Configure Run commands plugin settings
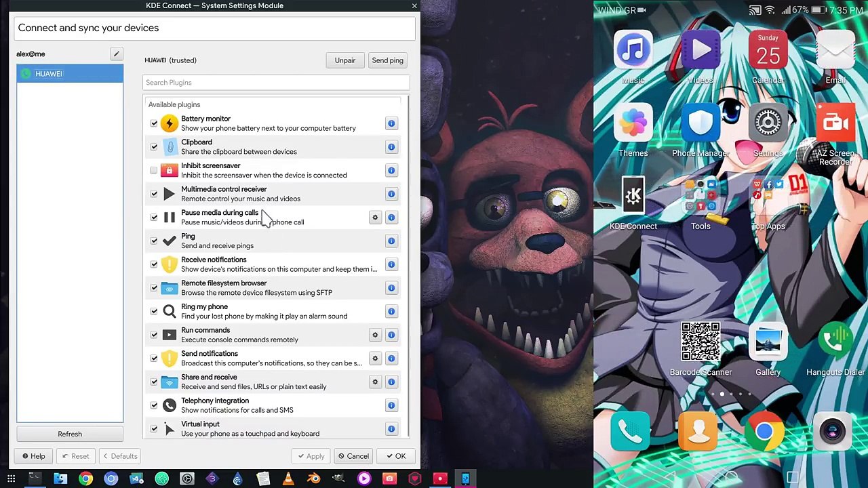 point(375,335)
